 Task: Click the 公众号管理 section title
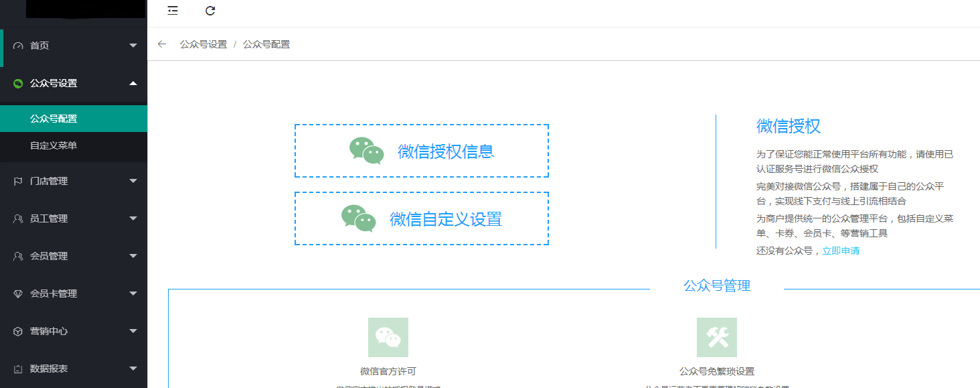point(717,286)
